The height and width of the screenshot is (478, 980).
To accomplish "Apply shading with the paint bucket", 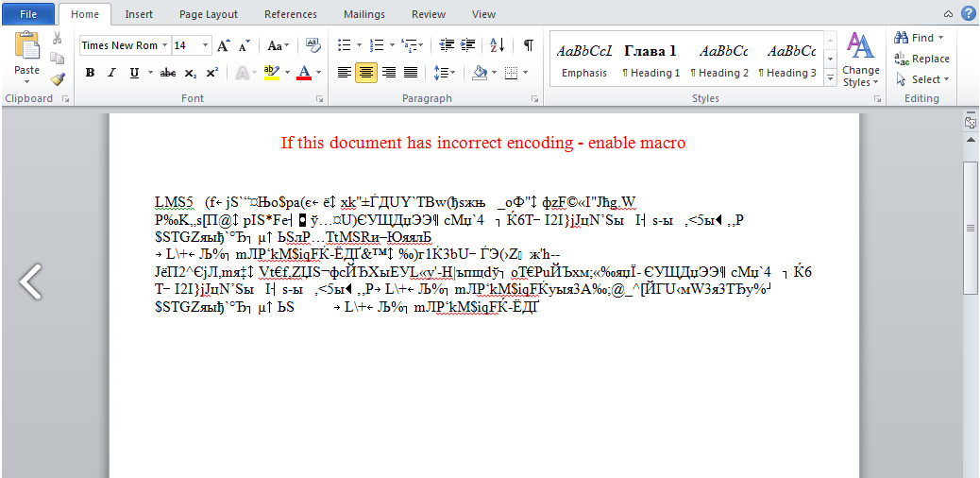I will pyautogui.click(x=480, y=73).
